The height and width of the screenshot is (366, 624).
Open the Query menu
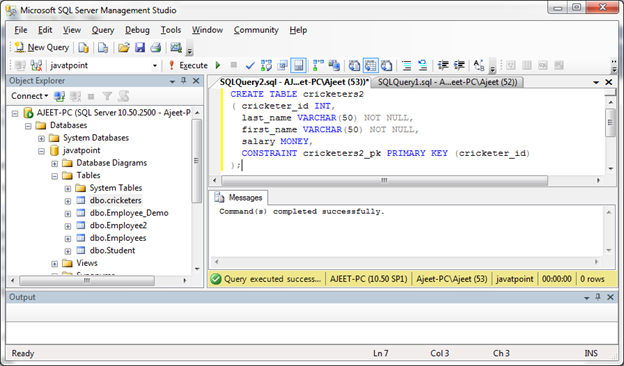click(x=103, y=30)
